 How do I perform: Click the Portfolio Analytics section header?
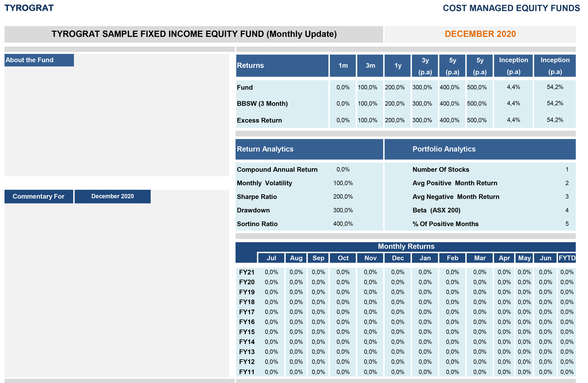pos(480,149)
